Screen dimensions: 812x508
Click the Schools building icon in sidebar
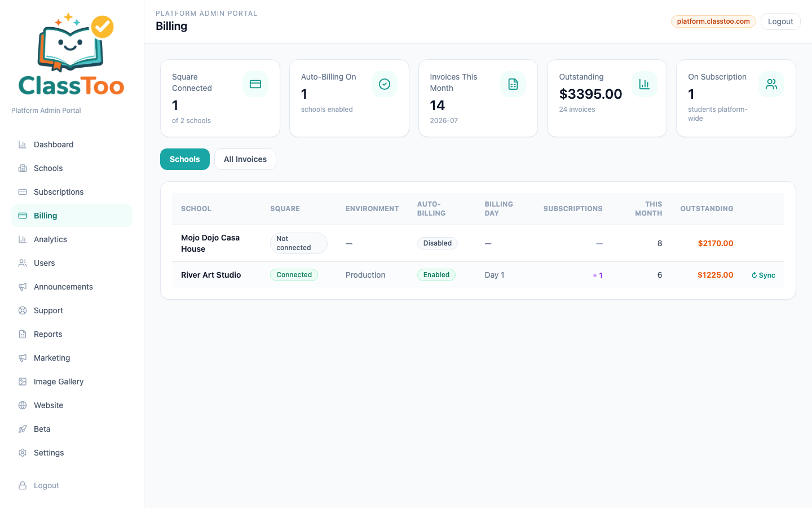point(23,168)
